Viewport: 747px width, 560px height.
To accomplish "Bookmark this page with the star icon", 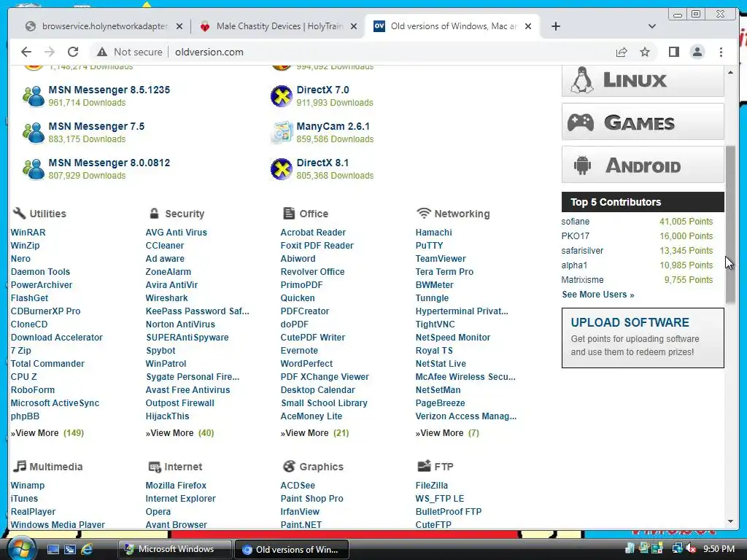I will coord(645,52).
